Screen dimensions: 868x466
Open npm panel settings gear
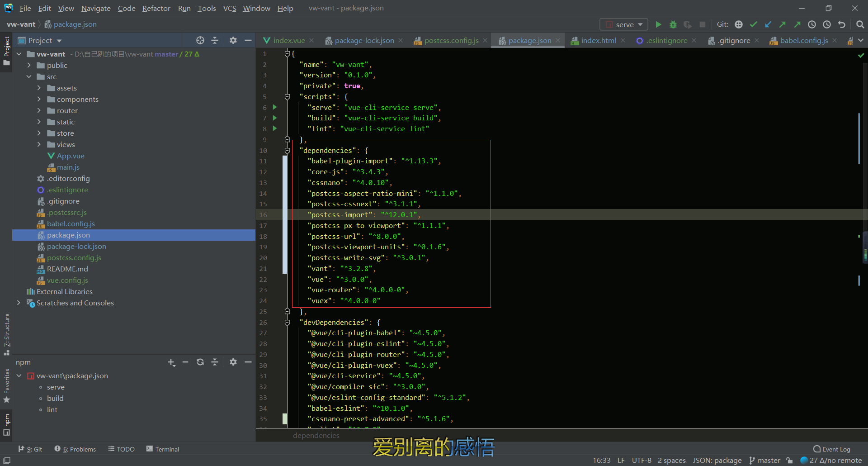pyautogui.click(x=233, y=362)
